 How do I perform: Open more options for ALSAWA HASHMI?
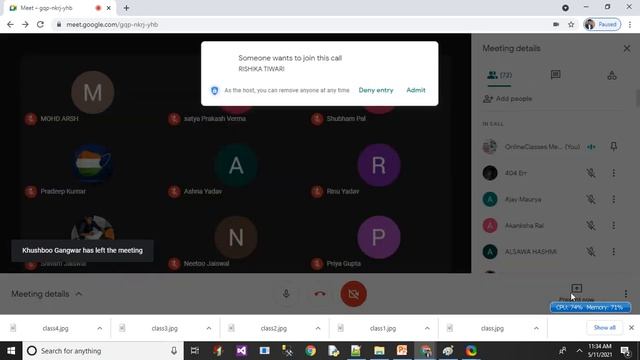[613, 251]
